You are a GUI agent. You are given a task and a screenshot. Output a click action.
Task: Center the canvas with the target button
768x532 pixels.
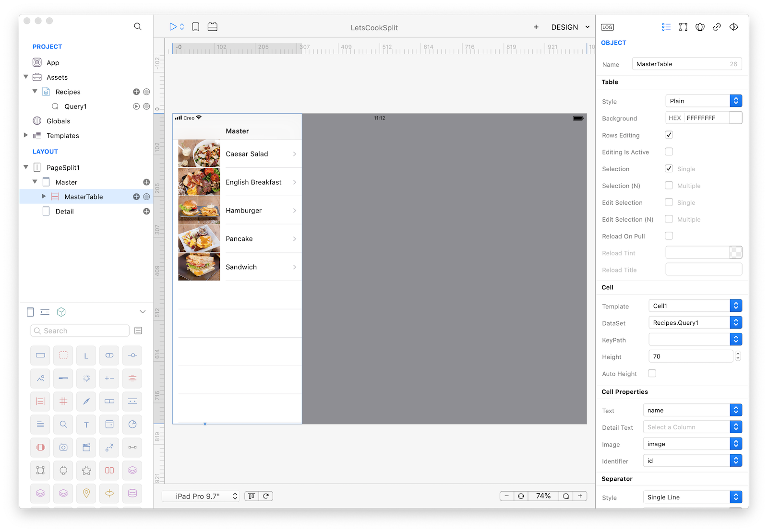521,496
